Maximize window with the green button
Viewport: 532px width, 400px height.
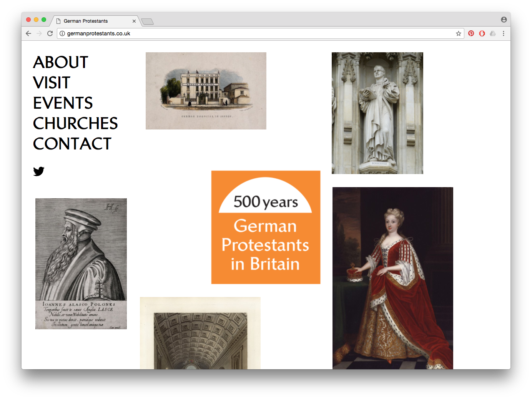(x=44, y=20)
